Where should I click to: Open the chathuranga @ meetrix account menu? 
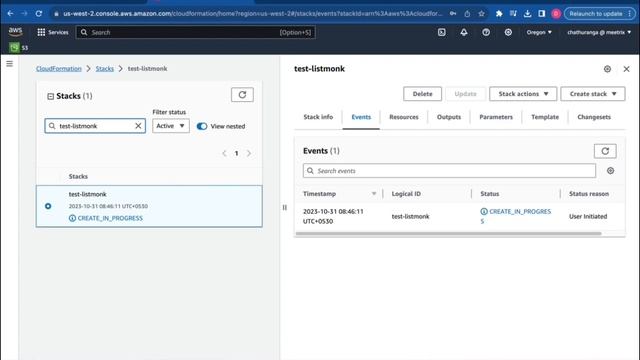599,32
